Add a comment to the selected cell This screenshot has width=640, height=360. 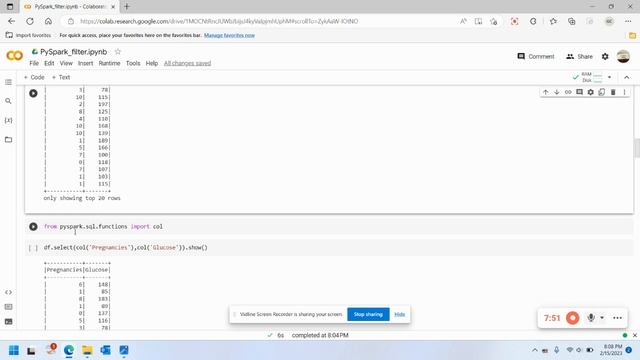[x=579, y=92]
